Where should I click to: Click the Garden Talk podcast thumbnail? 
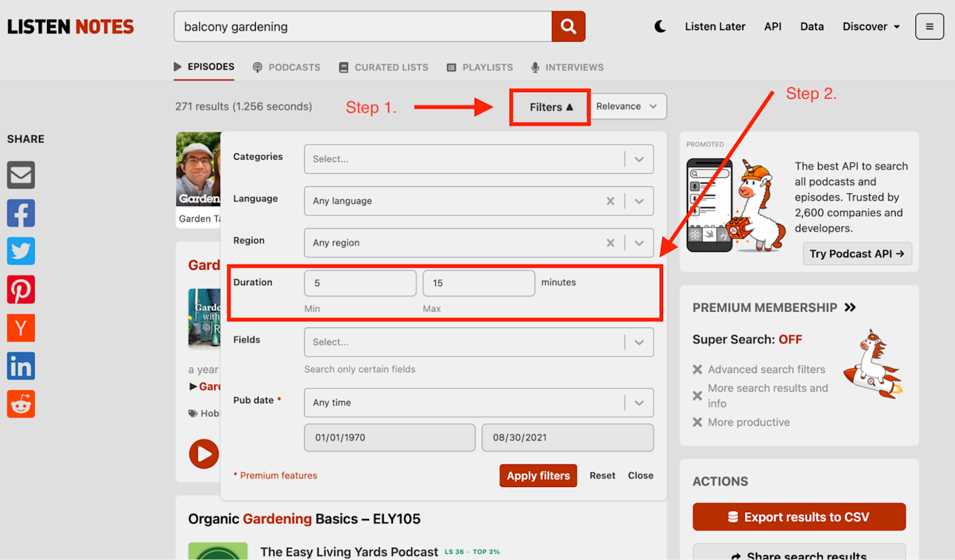point(199,169)
